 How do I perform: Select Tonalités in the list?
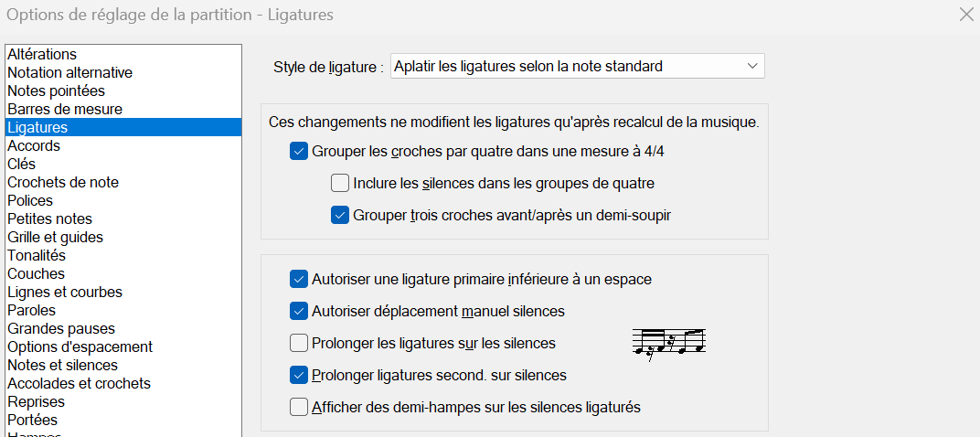(37, 256)
